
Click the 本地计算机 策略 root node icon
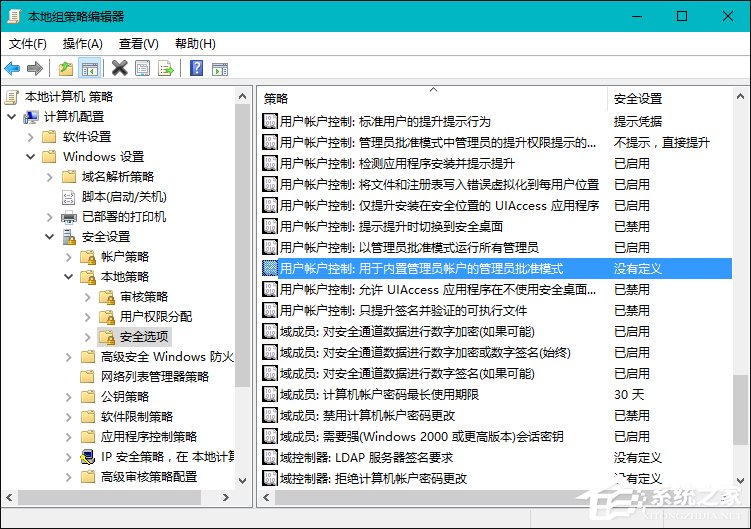coord(11,97)
